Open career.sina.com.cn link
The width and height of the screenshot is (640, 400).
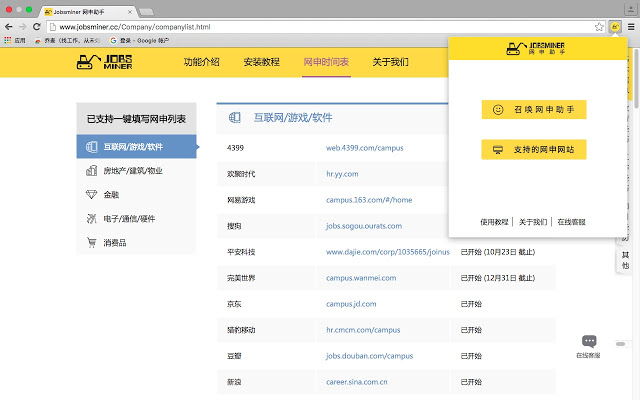pyautogui.click(x=357, y=382)
